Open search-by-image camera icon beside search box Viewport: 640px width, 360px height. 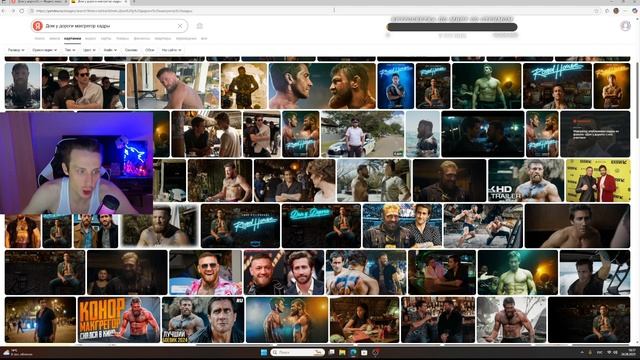[200, 26]
